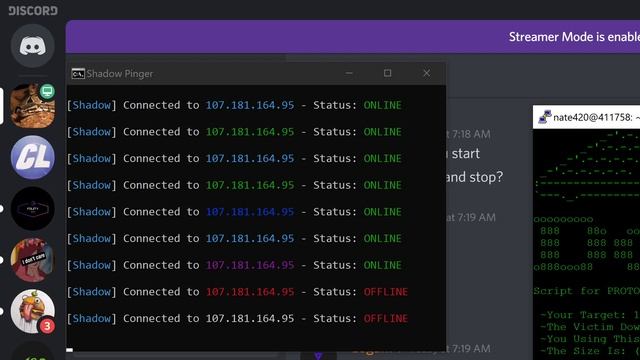Maximize the Shadow Pinger window
The height and width of the screenshot is (360, 640).
[x=387, y=73]
